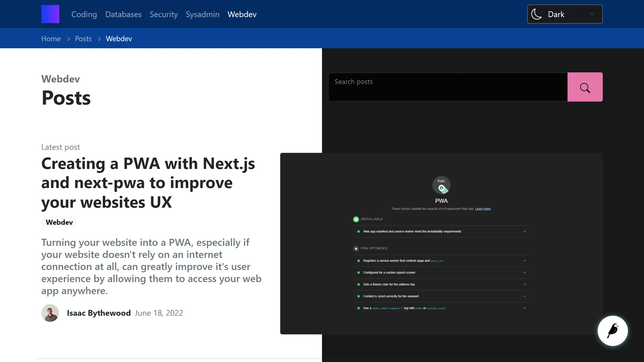Click Isaac Bythewood's avatar icon
Screen dimensions: 644x362
tap(50, 313)
